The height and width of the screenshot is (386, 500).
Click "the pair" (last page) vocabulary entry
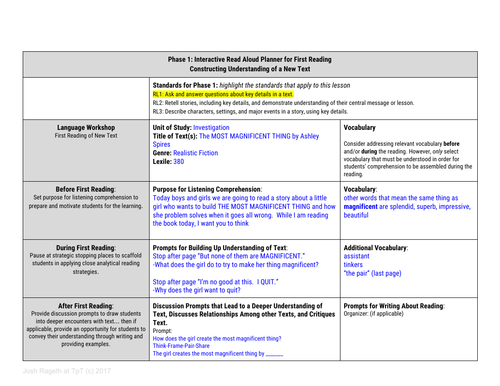pyautogui.click(x=372, y=273)
